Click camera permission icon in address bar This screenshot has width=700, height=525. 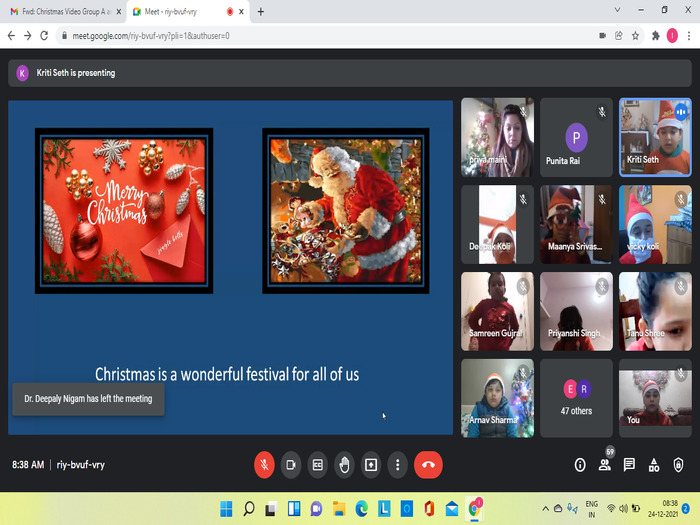[602, 36]
